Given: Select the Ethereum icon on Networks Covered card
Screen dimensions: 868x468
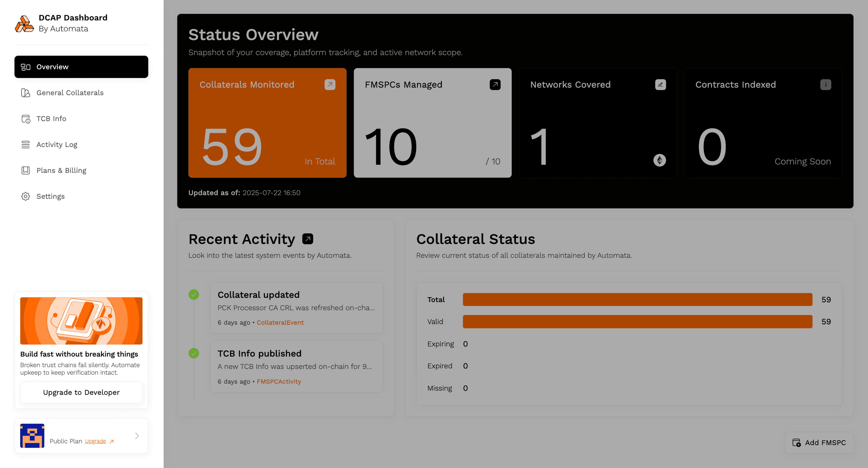Looking at the screenshot, I should pos(660,161).
